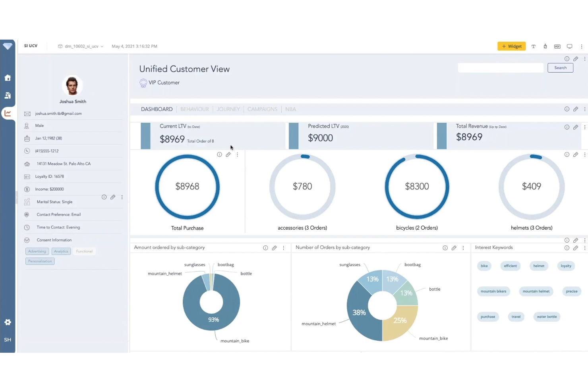The width and height of the screenshot is (588, 392).
Task: Edit the Total Purchase widget with the pencil icon
Action: coord(228,154)
